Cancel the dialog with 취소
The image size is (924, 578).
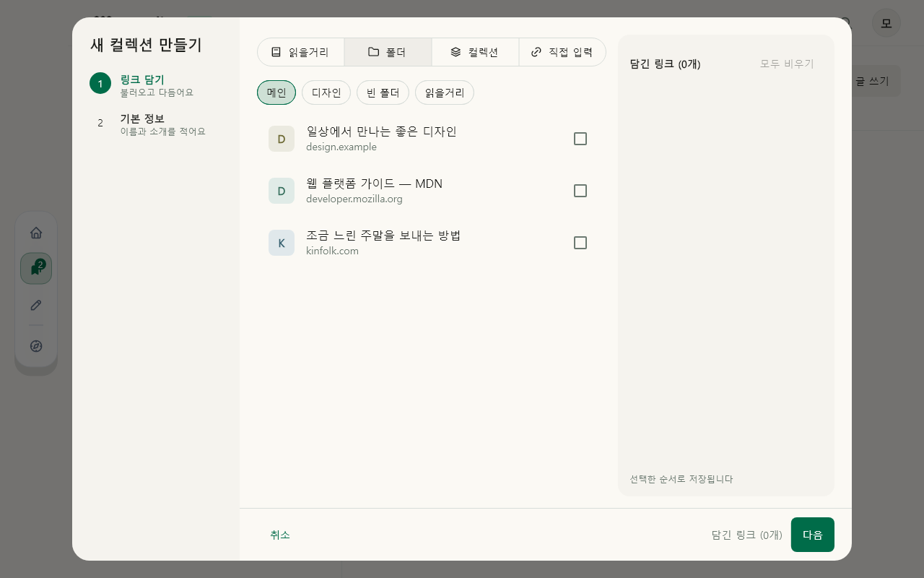pyautogui.click(x=280, y=535)
